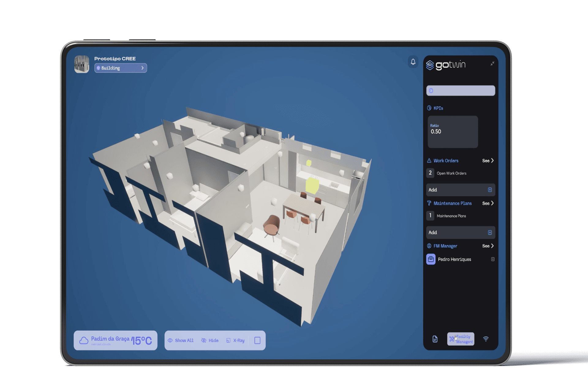The height and width of the screenshot is (392, 588).
Task: Click the plus icon beside Pedro Henriques
Action: [x=493, y=259]
